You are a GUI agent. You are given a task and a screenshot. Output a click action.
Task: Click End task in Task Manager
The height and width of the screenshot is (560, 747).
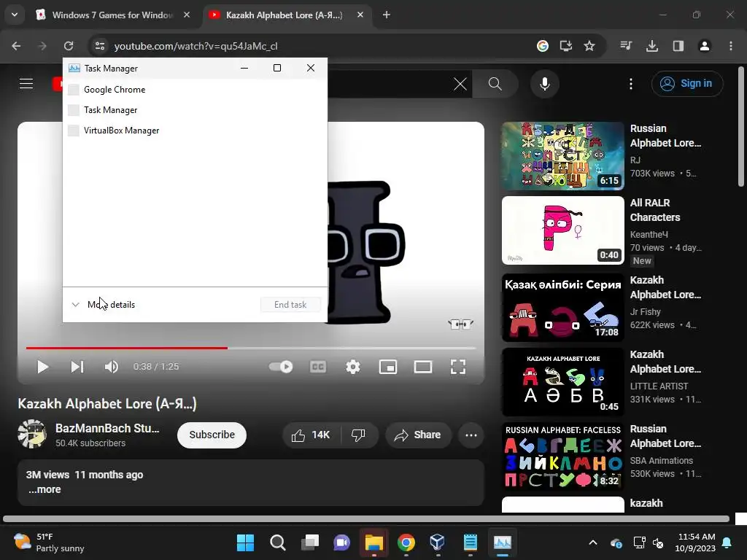pos(290,305)
